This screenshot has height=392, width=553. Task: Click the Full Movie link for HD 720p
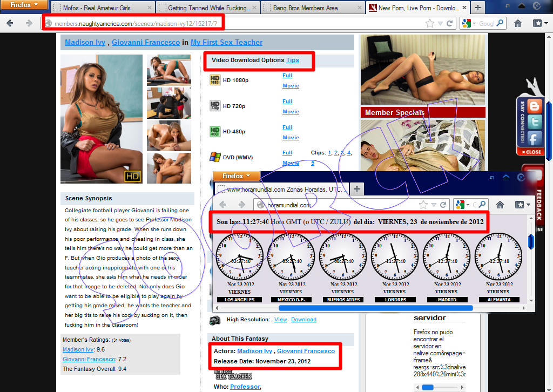(x=291, y=106)
